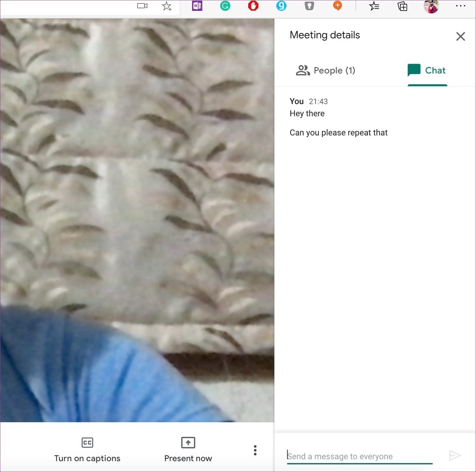Open the Grammarly extension icon

click(225, 6)
